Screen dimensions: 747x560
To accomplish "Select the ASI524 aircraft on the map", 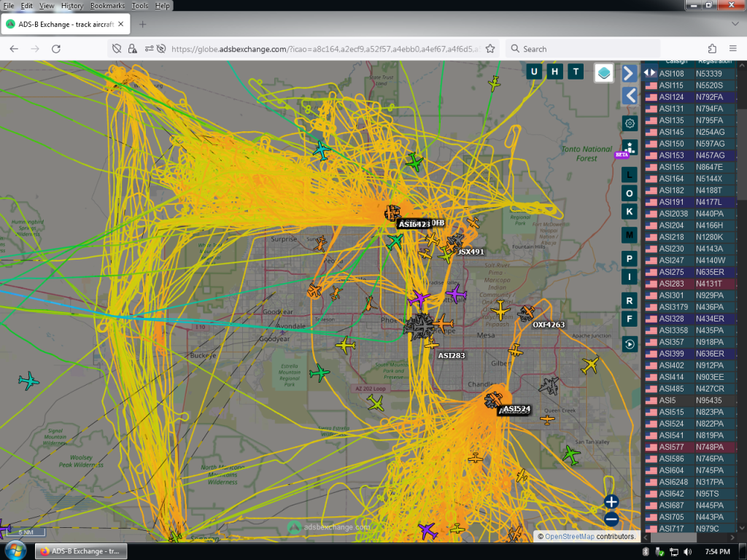I will click(x=516, y=409).
